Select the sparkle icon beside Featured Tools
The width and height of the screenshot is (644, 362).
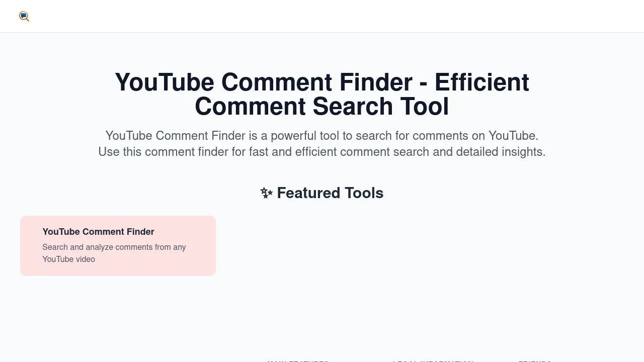pos(266,193)
